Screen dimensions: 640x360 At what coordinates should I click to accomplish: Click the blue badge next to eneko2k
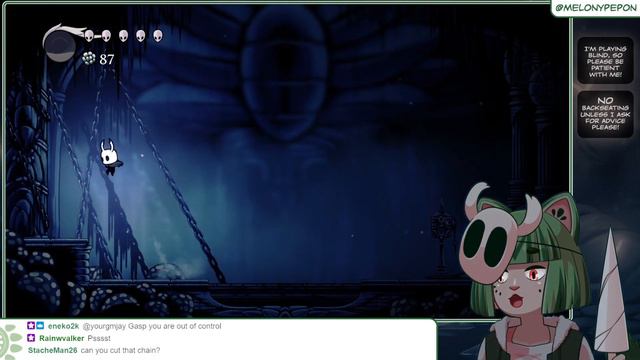coord(40,326)
